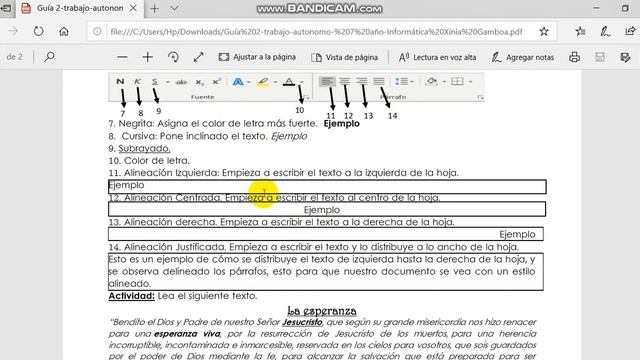Viewport: 640px width, 360px height.
Task: Share this page icon
Action: pos(630,31)
